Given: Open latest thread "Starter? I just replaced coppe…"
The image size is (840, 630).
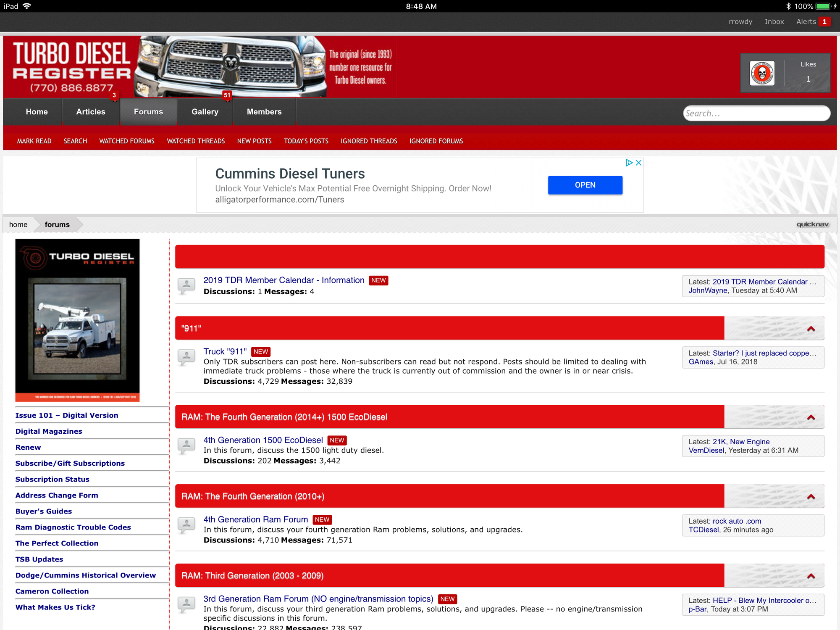Looking at the screenshot, I should (764, 353).
